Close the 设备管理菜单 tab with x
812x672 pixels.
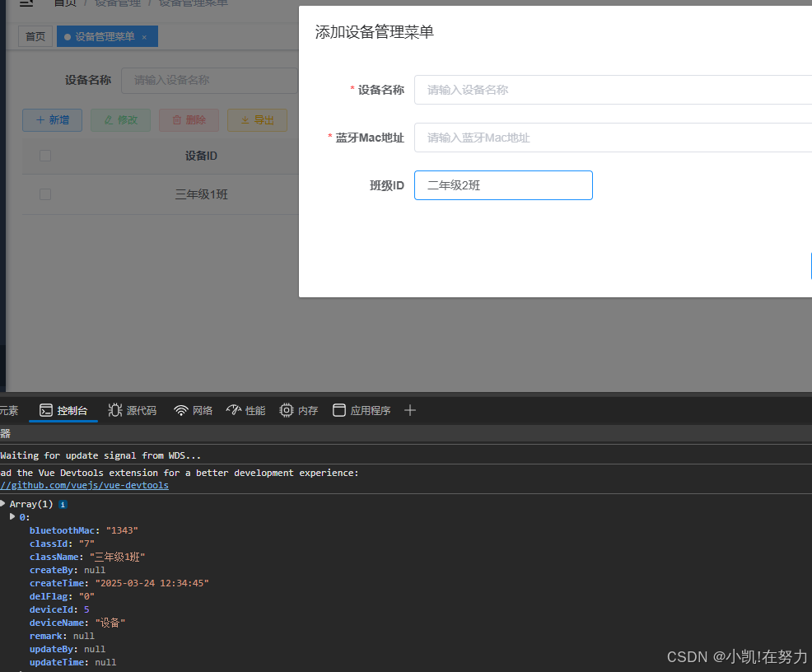(x=144, y=37)
